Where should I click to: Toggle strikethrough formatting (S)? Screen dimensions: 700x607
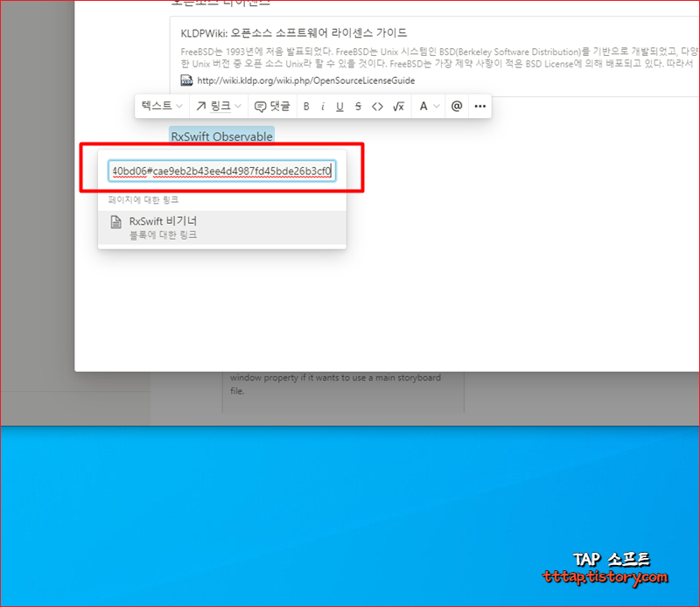point(358,106)
